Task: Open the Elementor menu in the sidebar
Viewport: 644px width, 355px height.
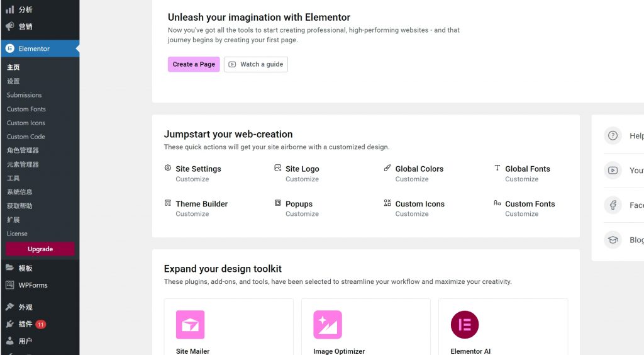Action: (x=40, y=48)
